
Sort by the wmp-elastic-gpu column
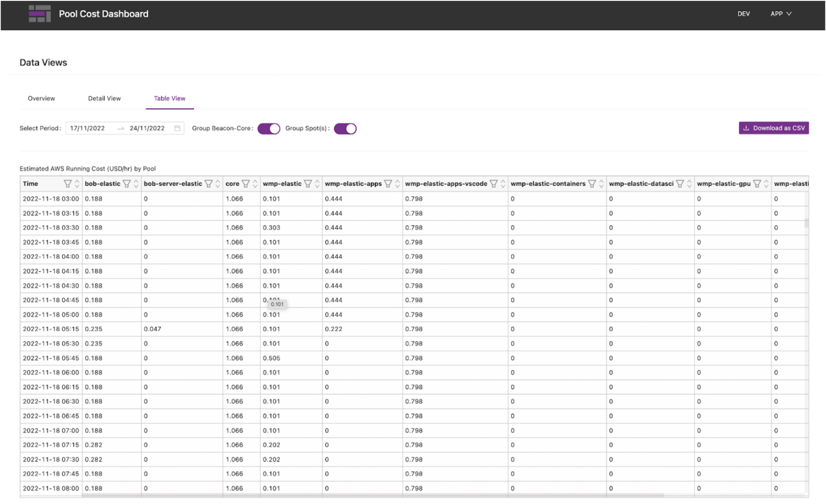(x=767, y=184)
